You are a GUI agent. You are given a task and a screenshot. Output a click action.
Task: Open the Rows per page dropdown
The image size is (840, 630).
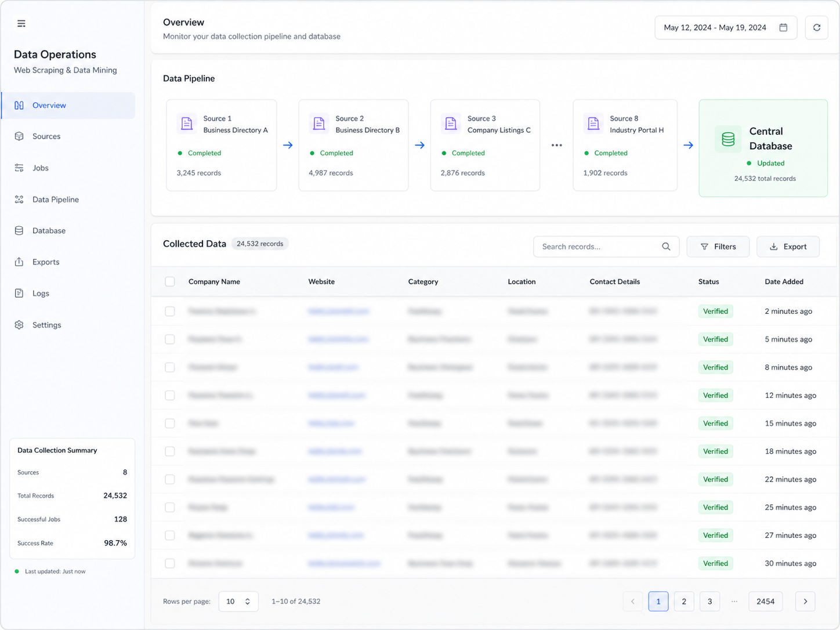click(x=238, y=602)
